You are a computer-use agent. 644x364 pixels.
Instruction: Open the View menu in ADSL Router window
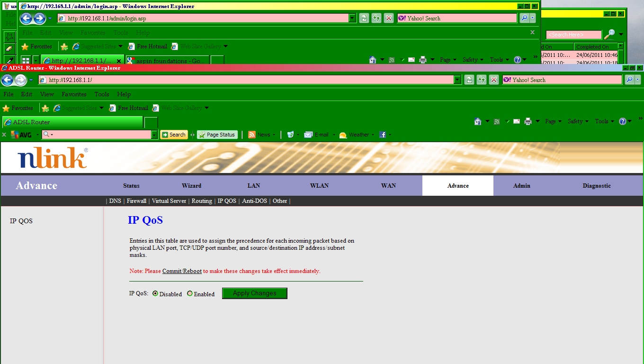tap(47, 94)
